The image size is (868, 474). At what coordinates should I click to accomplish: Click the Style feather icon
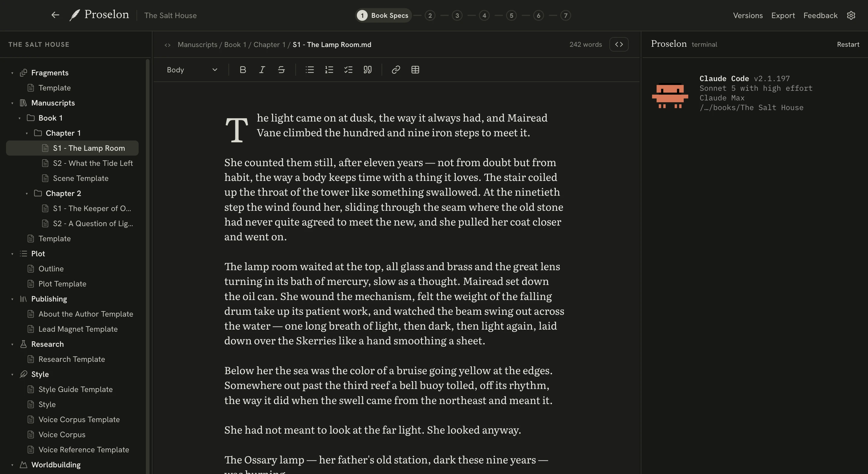pyautogui.click(x=23, y=374)
